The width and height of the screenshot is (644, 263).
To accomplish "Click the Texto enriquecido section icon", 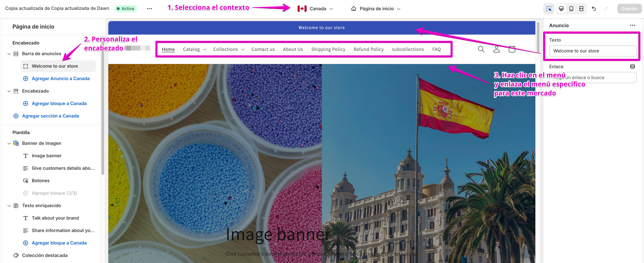I will coord(16,206).
